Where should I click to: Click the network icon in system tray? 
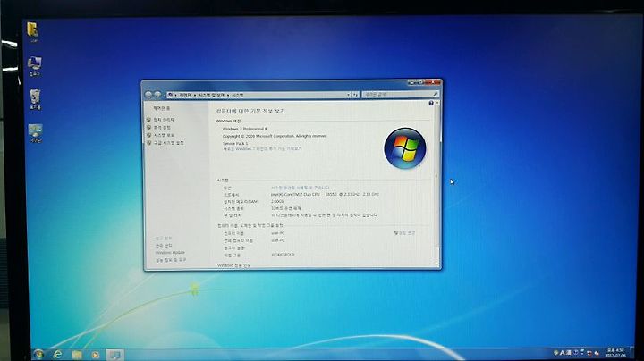[589, 353]
